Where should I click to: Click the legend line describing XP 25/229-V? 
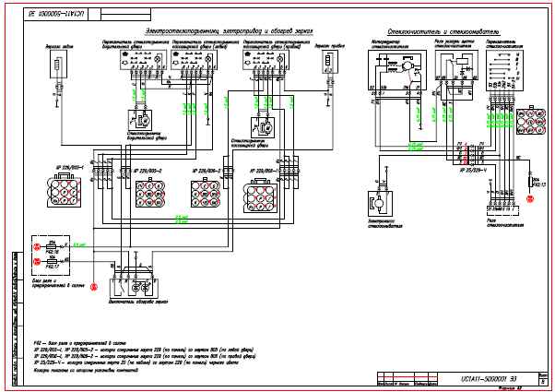point(136,362)
